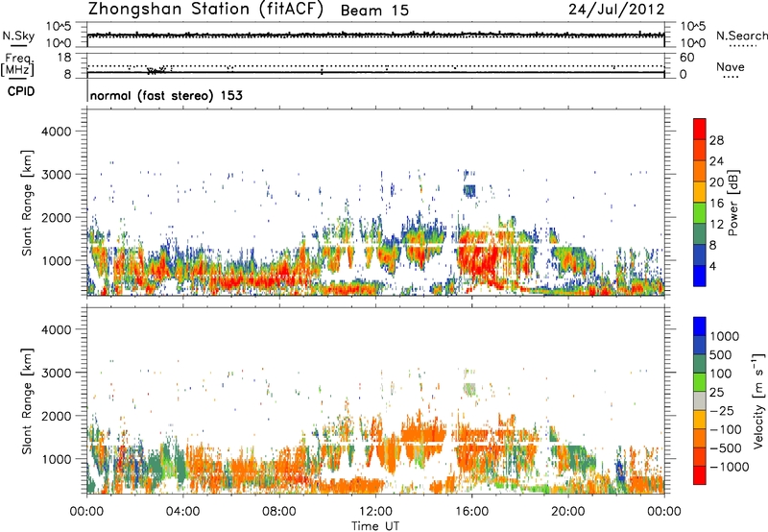Click the "100" value on the velocity colorbar
The height and width of the screenshot is (532, 768).
pyautogui.click(x=721, y=374)
